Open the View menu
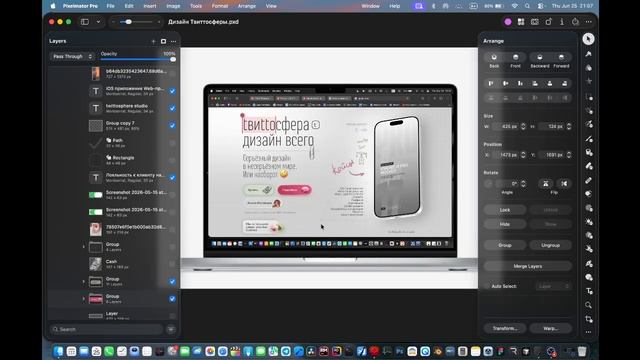 click(271, 6)
